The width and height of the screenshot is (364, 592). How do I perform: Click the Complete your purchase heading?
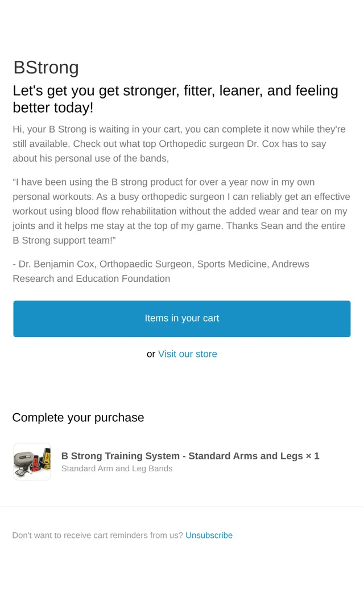pyautogui.click(x=78, y=418)
